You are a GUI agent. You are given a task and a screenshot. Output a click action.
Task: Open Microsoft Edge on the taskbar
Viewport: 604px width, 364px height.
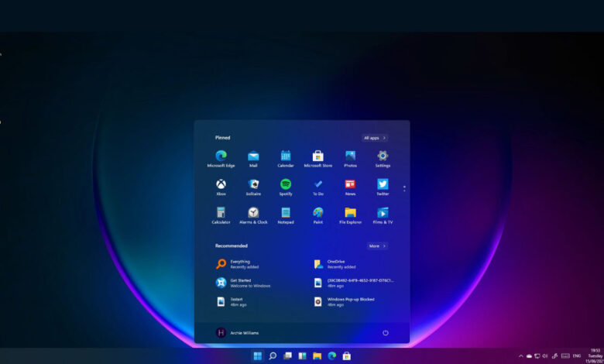331,356
